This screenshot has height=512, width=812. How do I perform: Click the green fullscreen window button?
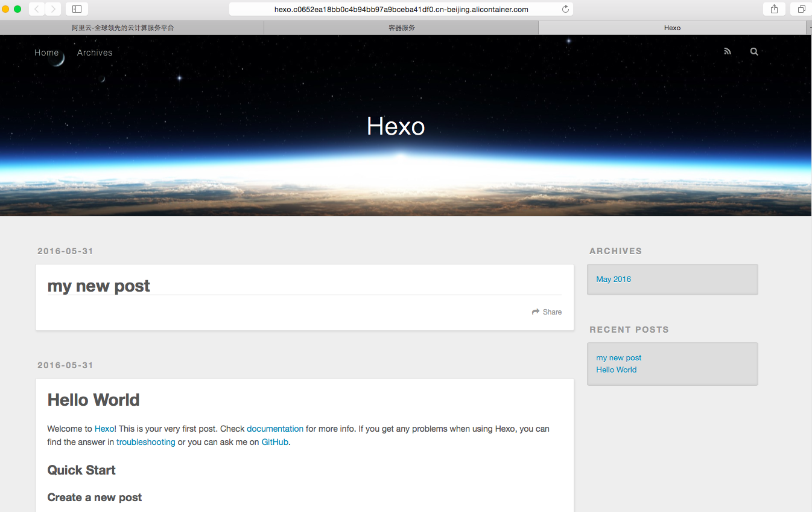[x=17, y=9]
